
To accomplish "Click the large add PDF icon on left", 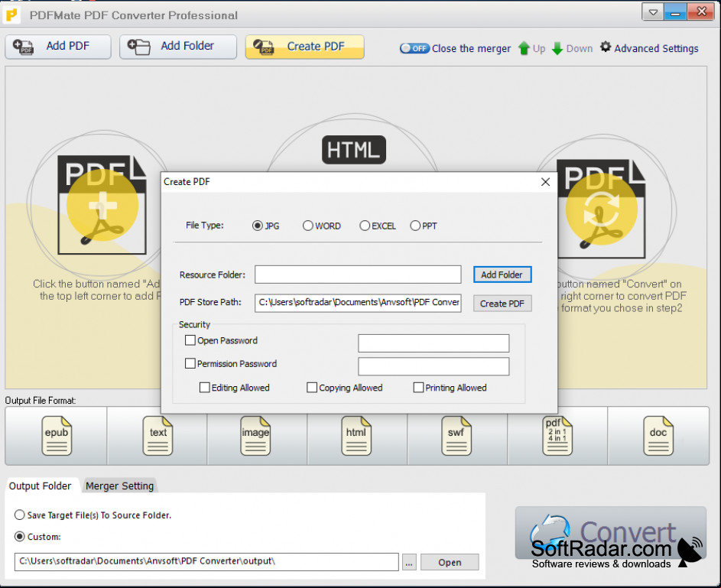I will pos(102,205).
